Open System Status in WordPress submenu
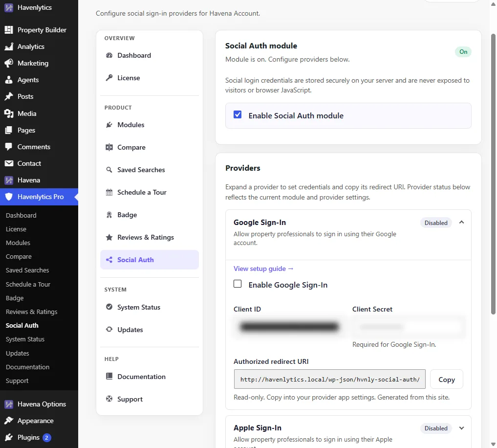The height and width of the screenshot is (448, 497). tap(25, 339)
